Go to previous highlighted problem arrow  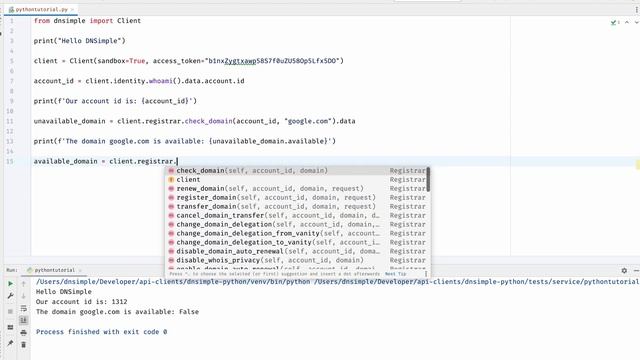pyautogui.click(x=627, y=22)
